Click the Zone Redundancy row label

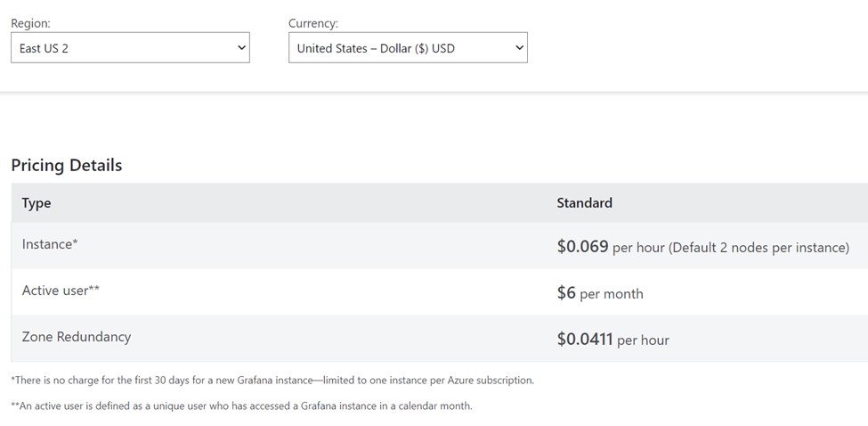77,337
